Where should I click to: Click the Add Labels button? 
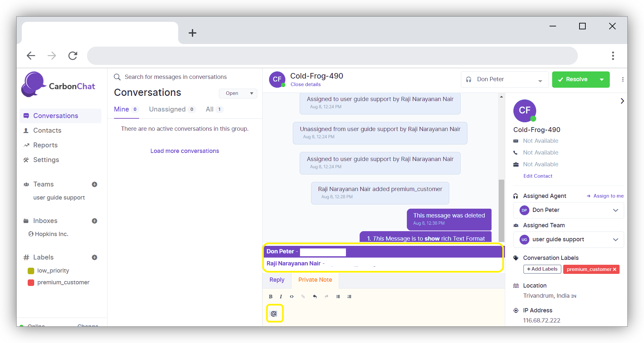542,269
